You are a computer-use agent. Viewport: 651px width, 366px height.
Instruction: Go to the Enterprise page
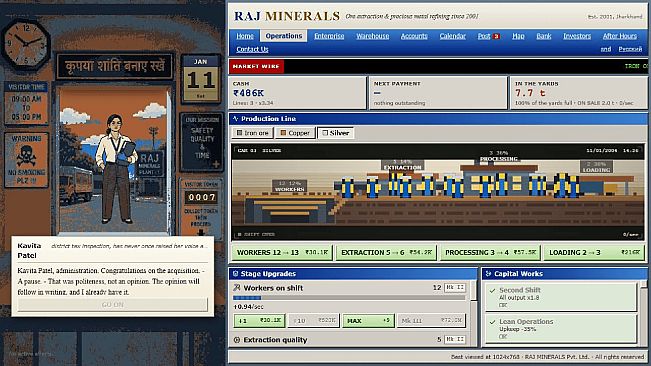point(329,36)
